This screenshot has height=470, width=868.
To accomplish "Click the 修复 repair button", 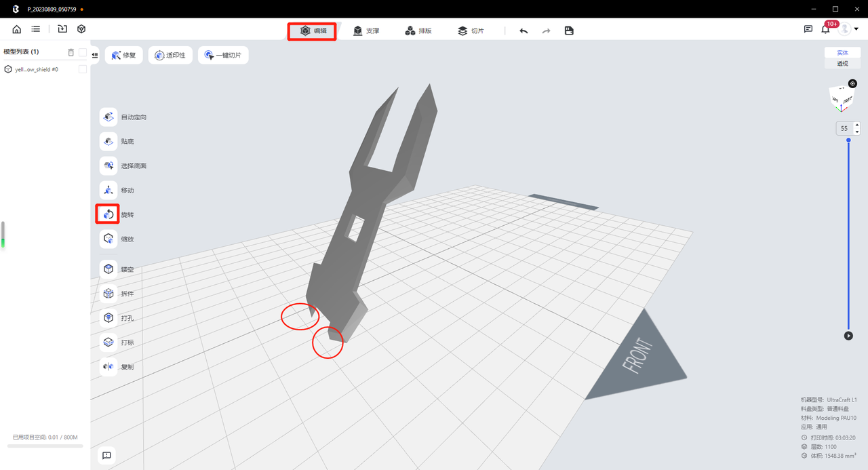I will pyautogui.click(x=124, y=56).
